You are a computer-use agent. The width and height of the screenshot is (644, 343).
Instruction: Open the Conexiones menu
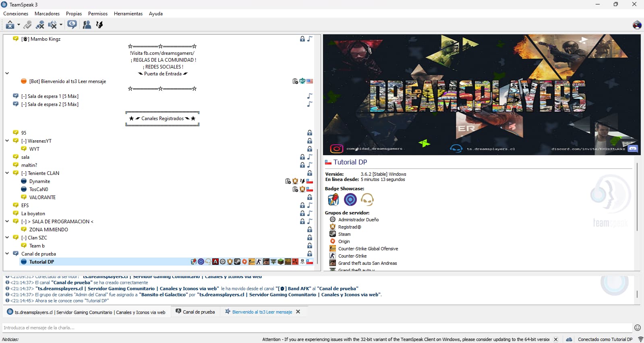click(16, 14)
